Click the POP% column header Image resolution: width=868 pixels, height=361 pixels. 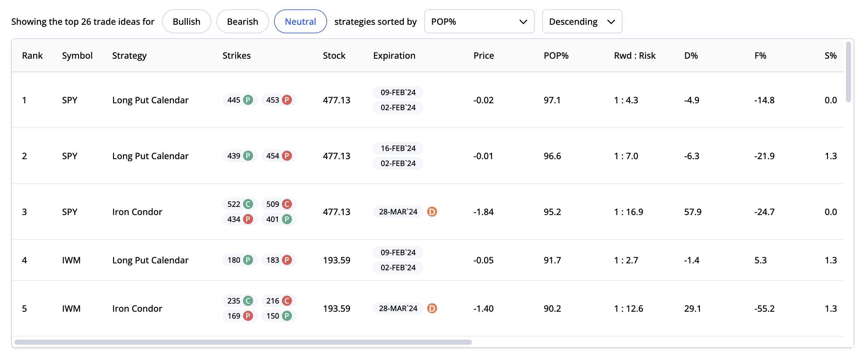556,56
